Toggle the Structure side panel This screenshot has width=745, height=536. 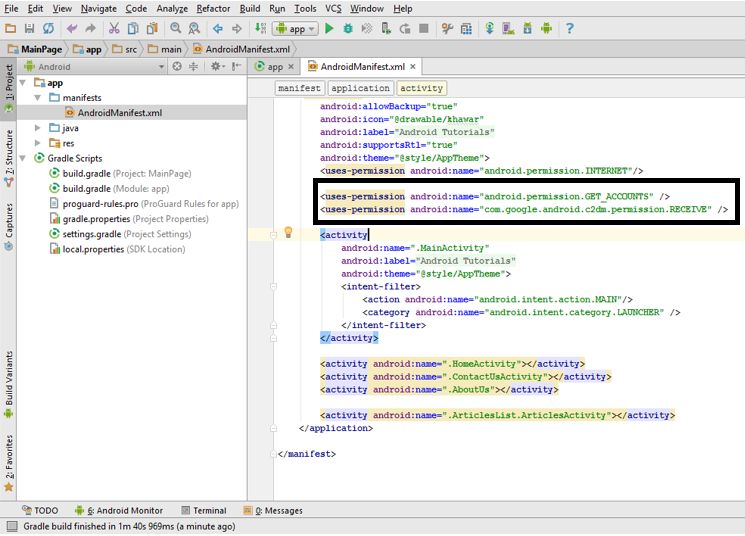pyautogui.click(x=9, y=158)
